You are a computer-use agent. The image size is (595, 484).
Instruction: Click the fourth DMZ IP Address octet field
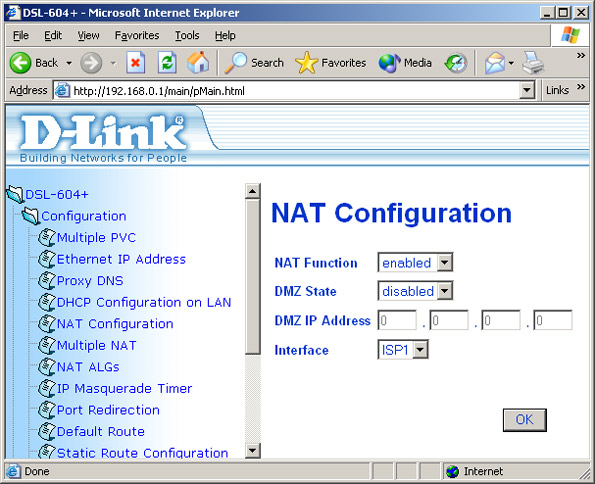[x=553, y=320]
